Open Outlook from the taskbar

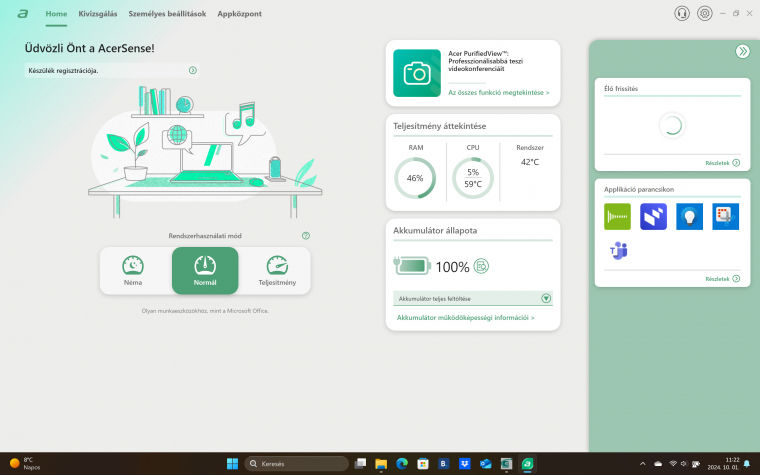pyautogui.click(x=485, y=464)
